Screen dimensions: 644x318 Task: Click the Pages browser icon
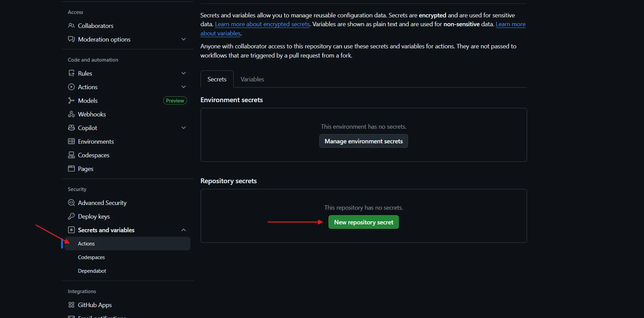[71, 169]
